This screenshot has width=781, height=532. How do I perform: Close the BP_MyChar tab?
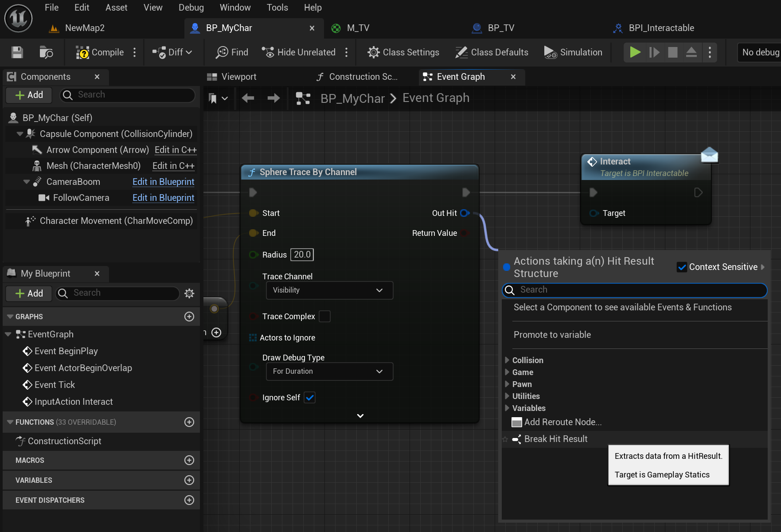[x=312, y=28]
